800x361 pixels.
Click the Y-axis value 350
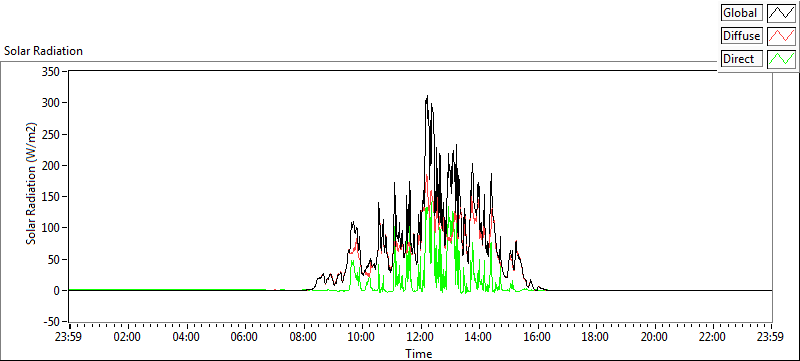pyautogui.click(x=52, y=72)
